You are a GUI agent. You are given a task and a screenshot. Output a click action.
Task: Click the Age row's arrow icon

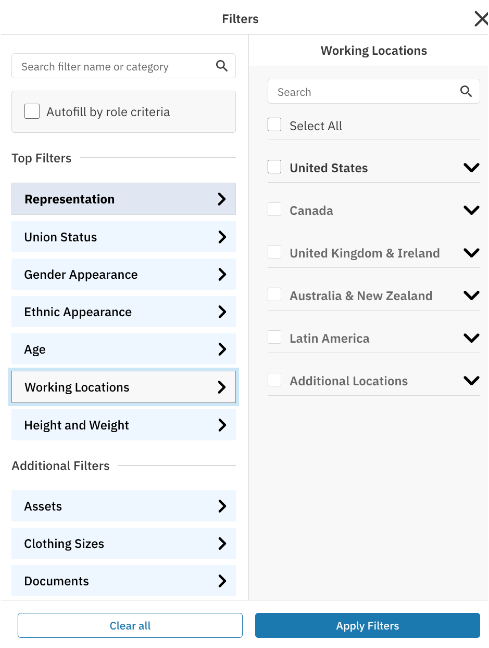[222, 349]
